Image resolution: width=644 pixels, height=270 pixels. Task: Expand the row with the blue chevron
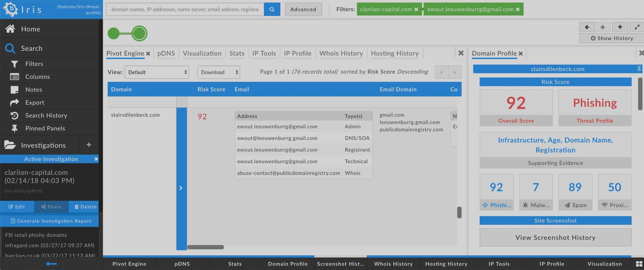(x=181, y=188)
